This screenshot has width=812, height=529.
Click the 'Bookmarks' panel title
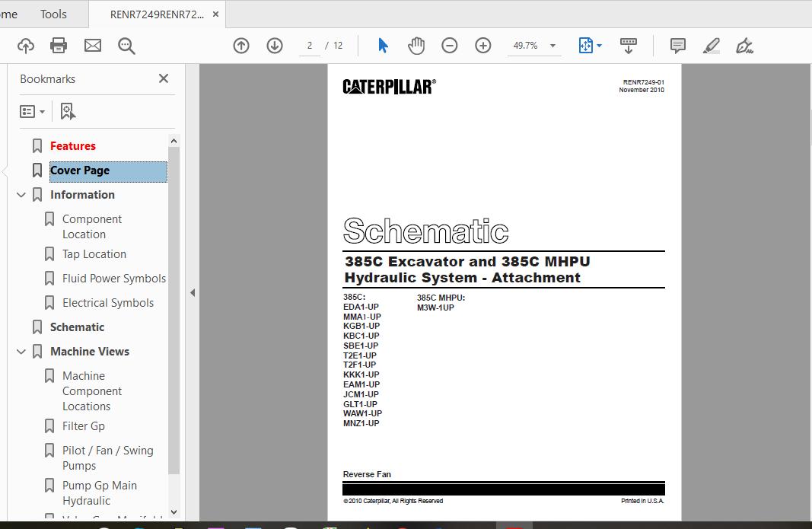48,78
